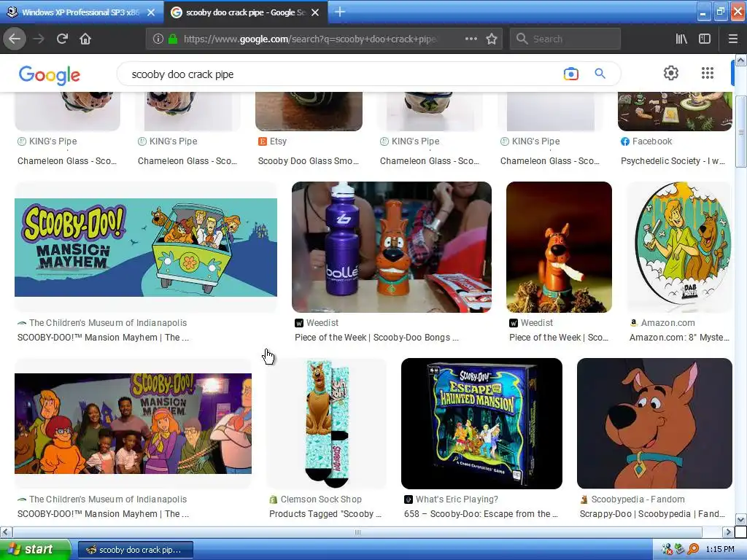The width and height of the screenshot is (747, 560).
Task: Open the Amazon dab mat image
Action: pyautogui.click(x=680, y=247)
